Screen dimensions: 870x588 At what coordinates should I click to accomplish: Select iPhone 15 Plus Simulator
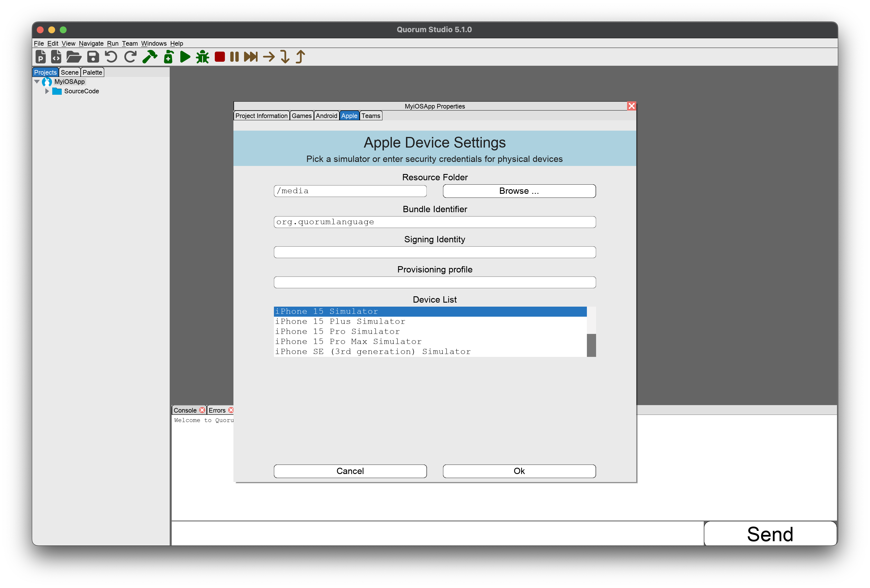coord(430,322)
